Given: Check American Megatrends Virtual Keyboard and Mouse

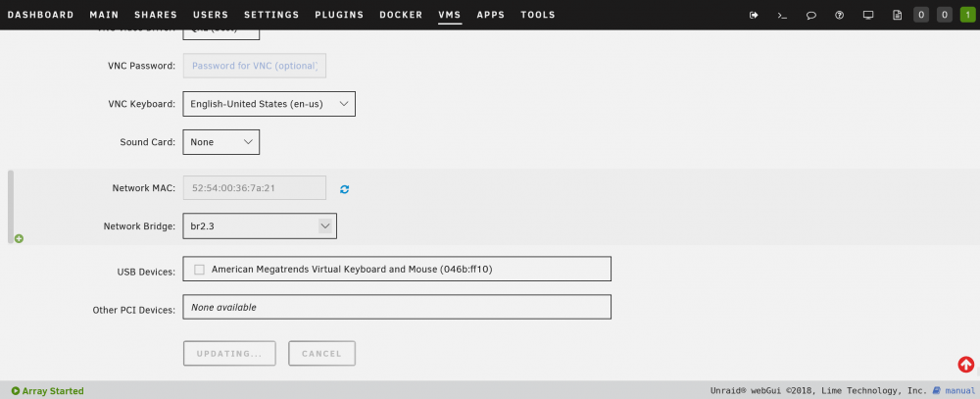Looking at the screenshot, I should pos(199,270).
